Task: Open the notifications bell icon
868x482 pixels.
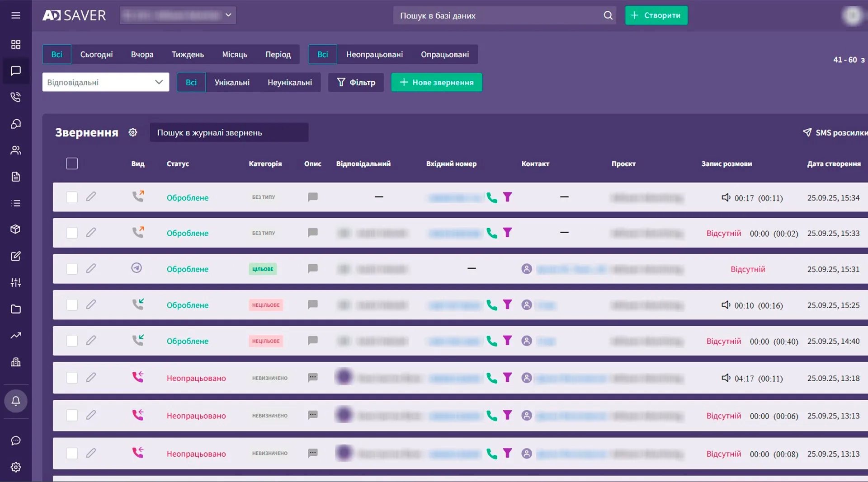Action: point(16,401)
